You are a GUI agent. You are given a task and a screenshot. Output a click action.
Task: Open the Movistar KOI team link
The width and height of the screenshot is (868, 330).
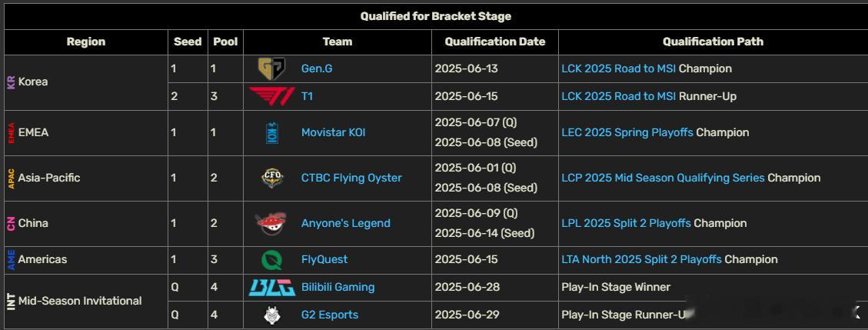333,133
